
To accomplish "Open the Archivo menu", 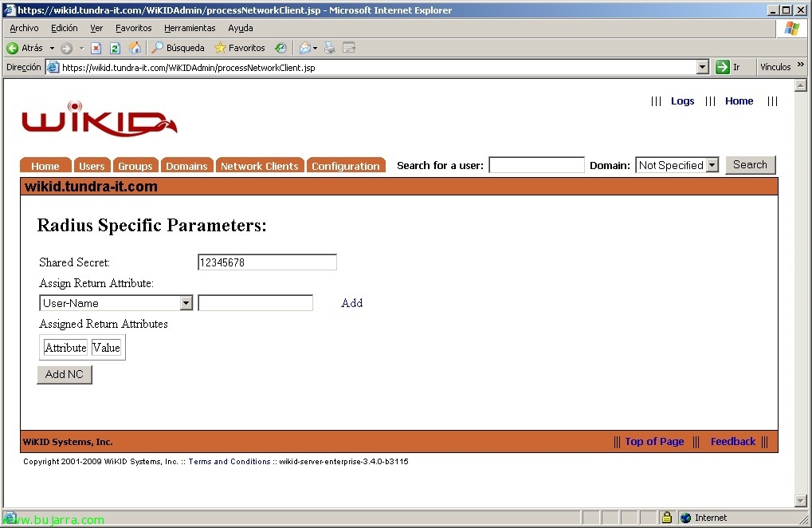I will 24,28.
